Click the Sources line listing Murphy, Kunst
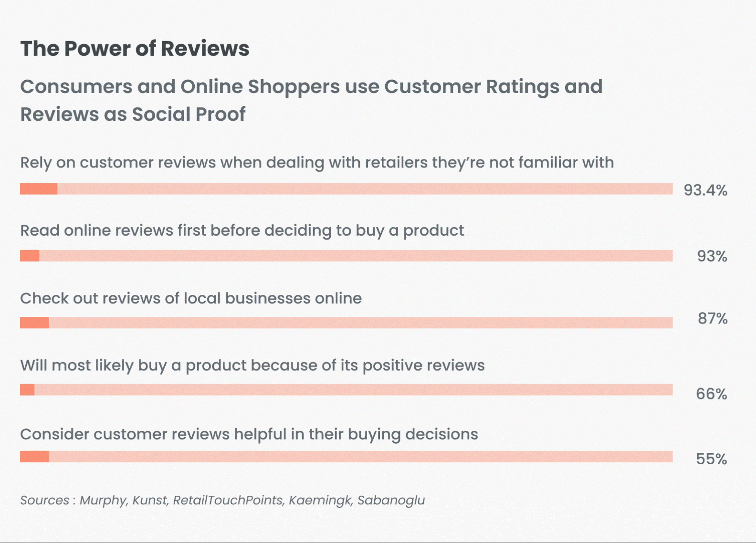This screenshot has width=756, height=543. 222,500
